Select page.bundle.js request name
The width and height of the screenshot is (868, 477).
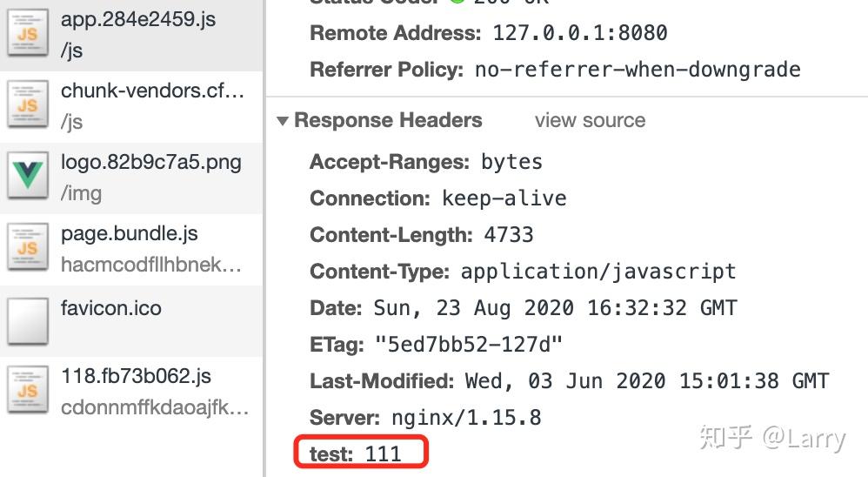[129, 234]
